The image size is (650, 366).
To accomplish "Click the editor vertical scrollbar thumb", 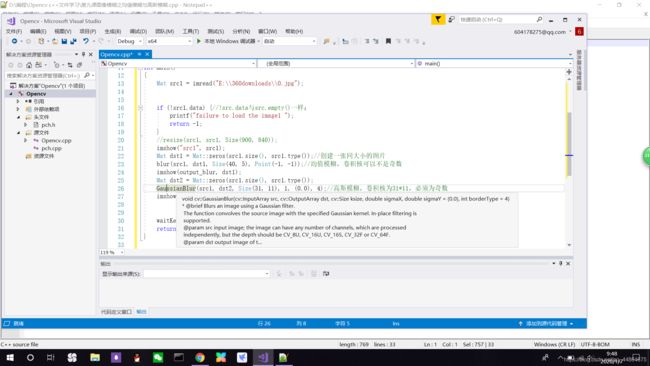I will (569, 144).
